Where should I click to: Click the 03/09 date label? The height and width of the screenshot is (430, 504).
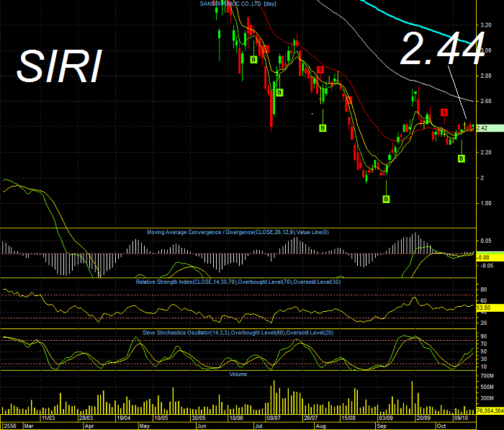[x=386, y=418]
